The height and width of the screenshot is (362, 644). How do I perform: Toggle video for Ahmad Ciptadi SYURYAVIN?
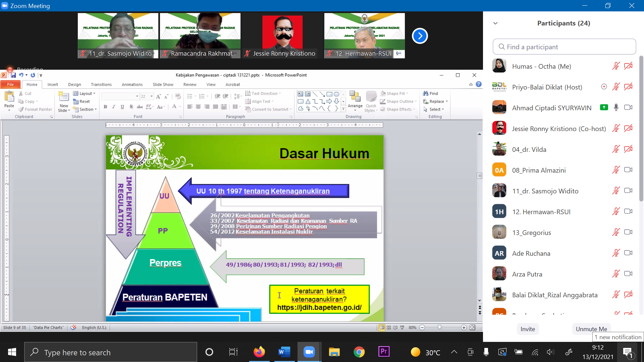pos(628,108)
